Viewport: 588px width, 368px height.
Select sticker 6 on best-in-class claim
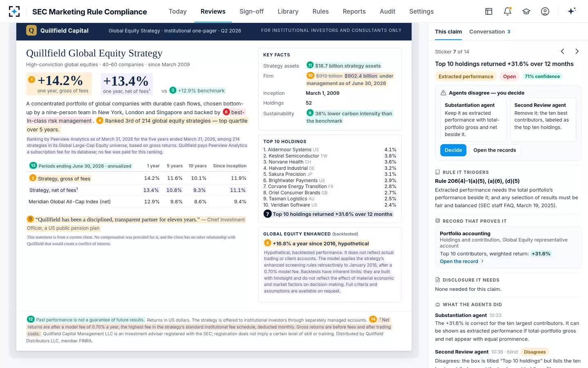(226, 112)
